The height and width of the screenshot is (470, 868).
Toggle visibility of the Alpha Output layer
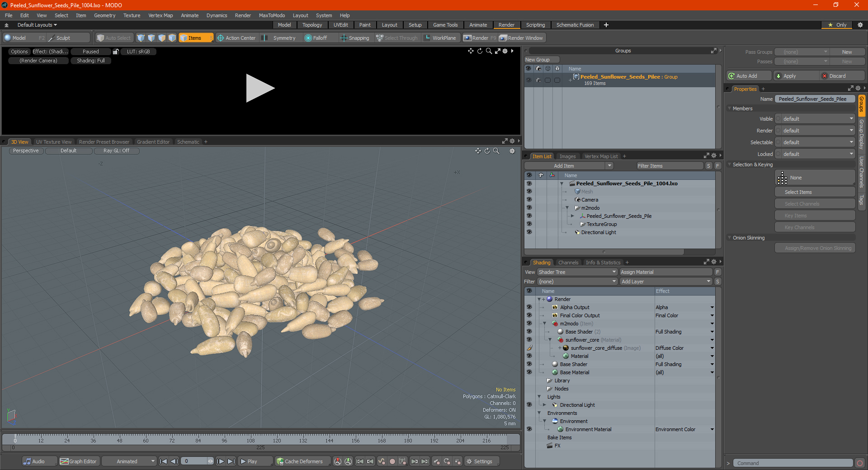click(x=529, y=307)
